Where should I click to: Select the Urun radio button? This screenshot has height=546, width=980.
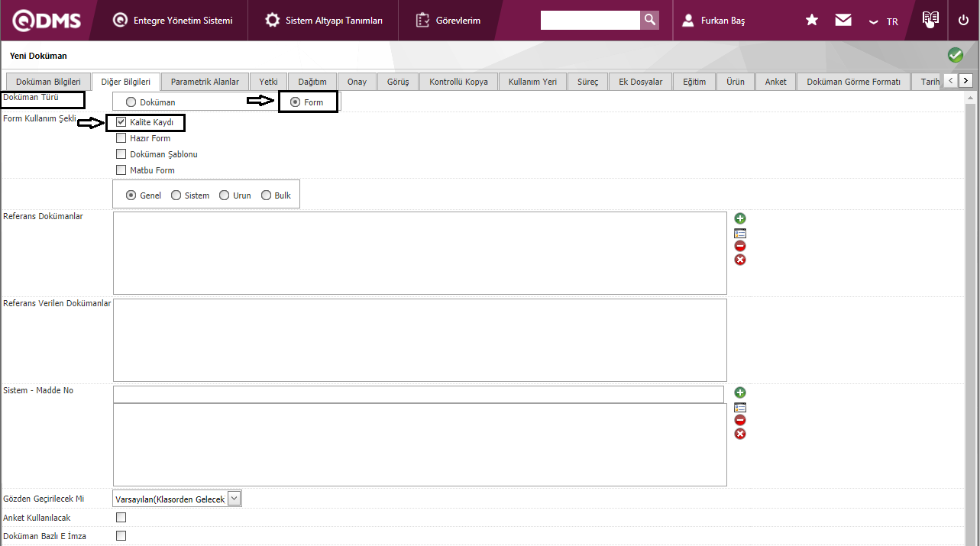click(225, 195)
